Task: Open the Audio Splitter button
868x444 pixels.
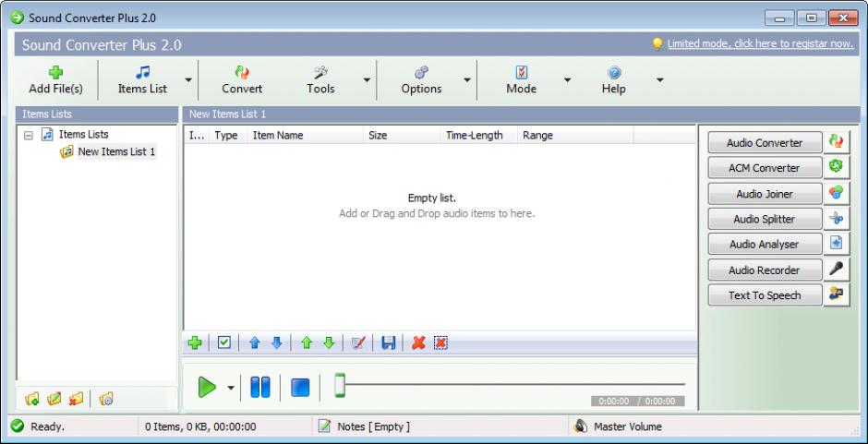Action: pyautogui.click(x=765, y=220)
